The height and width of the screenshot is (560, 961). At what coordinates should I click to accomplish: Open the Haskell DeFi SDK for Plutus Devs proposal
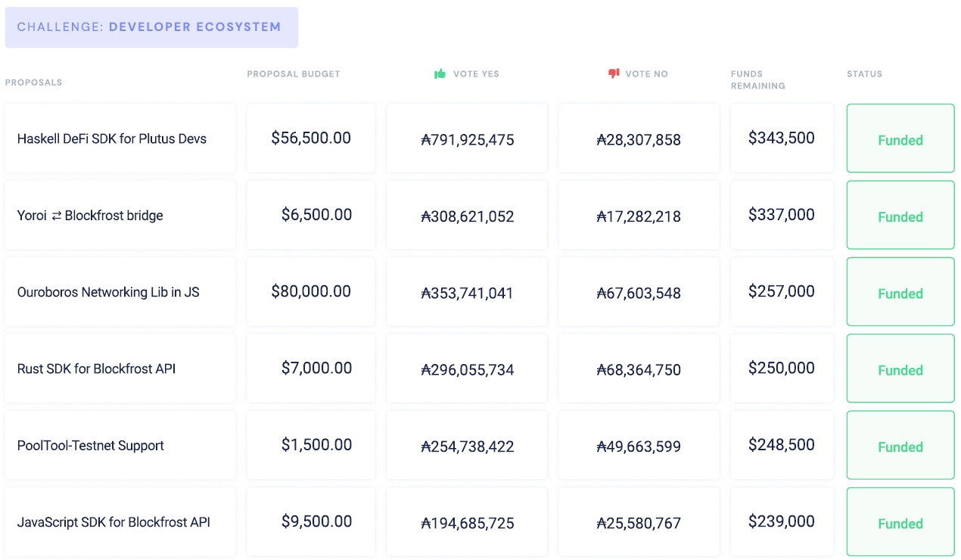[112, 139]
